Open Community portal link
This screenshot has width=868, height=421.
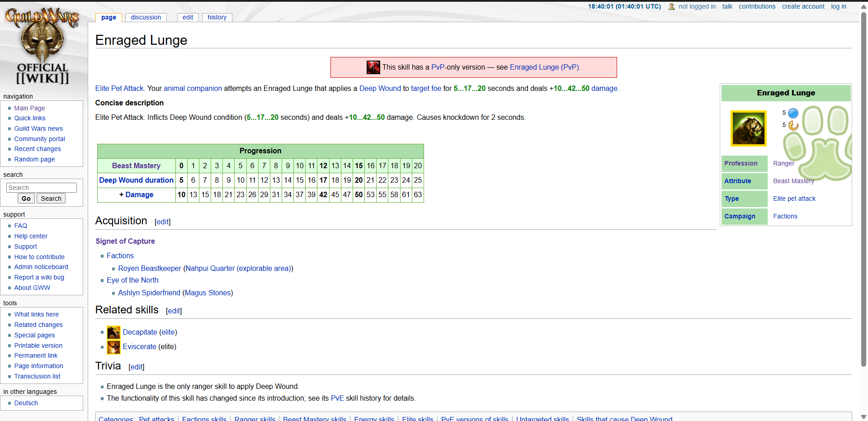pyautogui.click(x=40, y=139)
